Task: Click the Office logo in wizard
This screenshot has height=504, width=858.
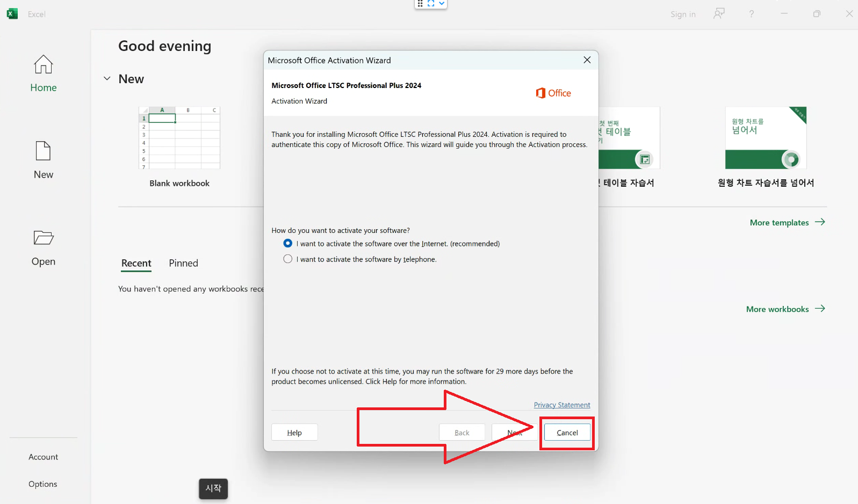Action: (x=553, y=93)
